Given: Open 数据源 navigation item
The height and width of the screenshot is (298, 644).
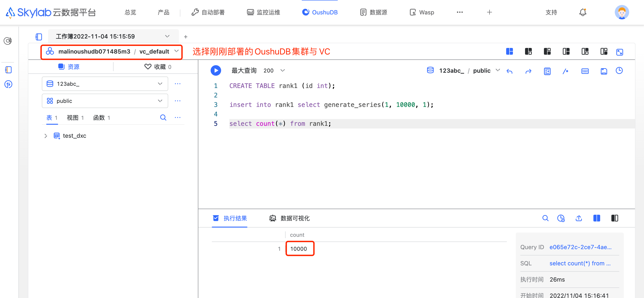Looking at the screenshot, I should [x=373, y=12].
